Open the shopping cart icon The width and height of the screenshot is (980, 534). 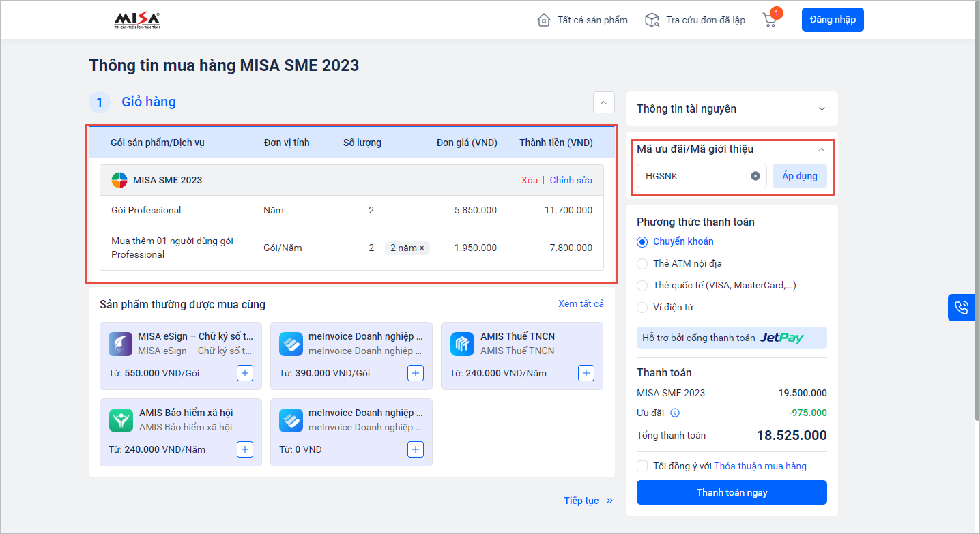770,20
